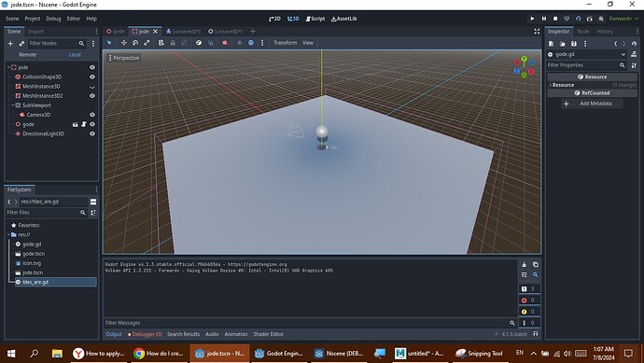The height and width of the screenshot is (363, 644).
Task: Toggle visibility of CollisionShape3D node
Action: pos(92,77)
